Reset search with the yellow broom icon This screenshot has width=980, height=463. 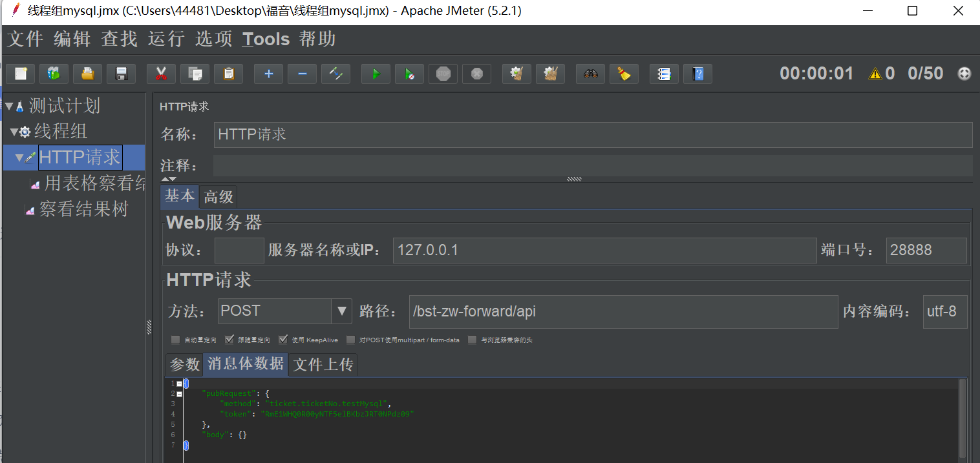point(624,74)
